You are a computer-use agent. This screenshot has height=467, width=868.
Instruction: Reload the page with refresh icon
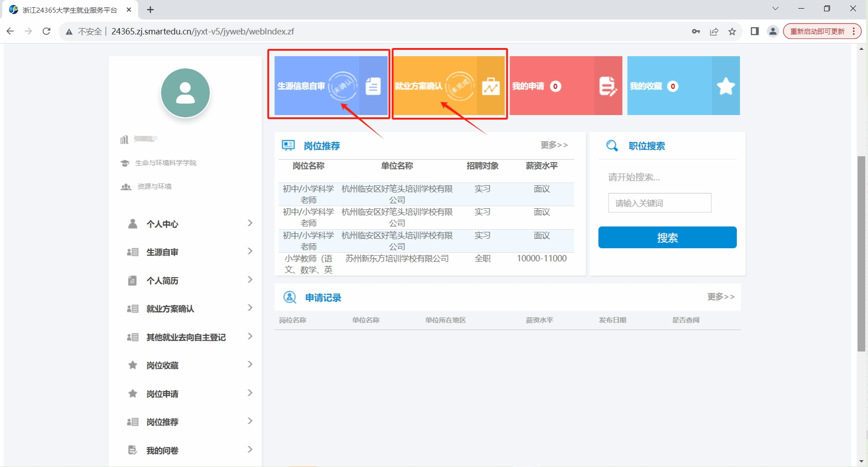46,31
